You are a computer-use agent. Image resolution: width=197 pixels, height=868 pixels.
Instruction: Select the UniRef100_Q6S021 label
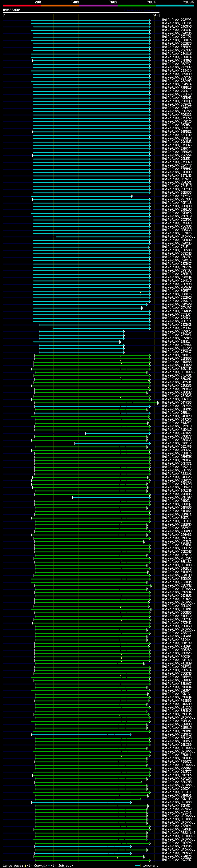pos(177,104)
